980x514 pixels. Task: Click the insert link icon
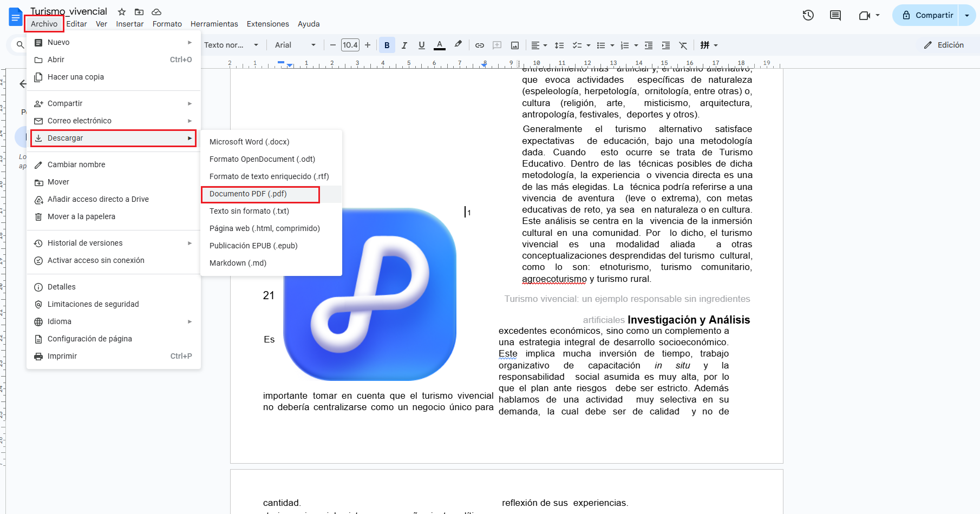pyautogui.click(x=479, y=45)
